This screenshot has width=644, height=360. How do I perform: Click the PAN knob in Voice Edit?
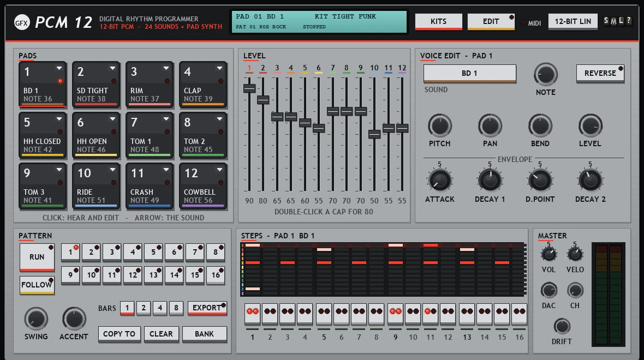490,125
